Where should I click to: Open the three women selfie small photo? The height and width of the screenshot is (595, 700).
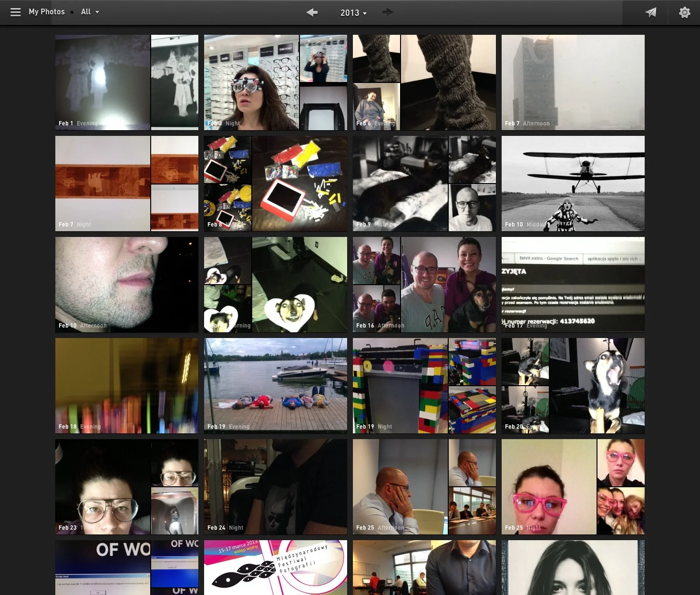(x=621, y=511)
